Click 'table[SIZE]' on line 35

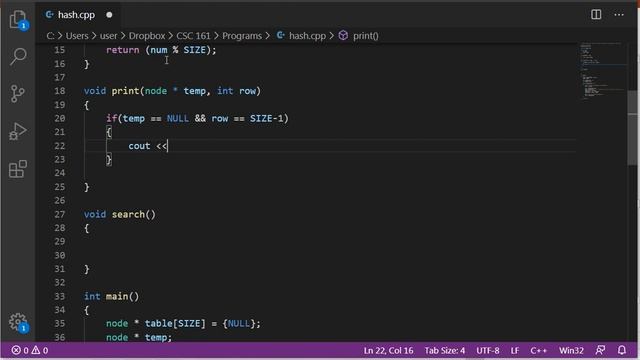[175, 324]
